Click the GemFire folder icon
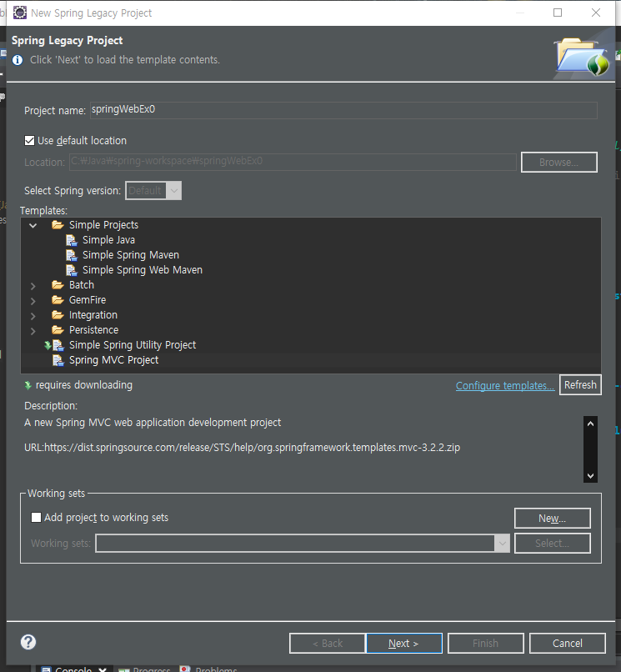 58,300
